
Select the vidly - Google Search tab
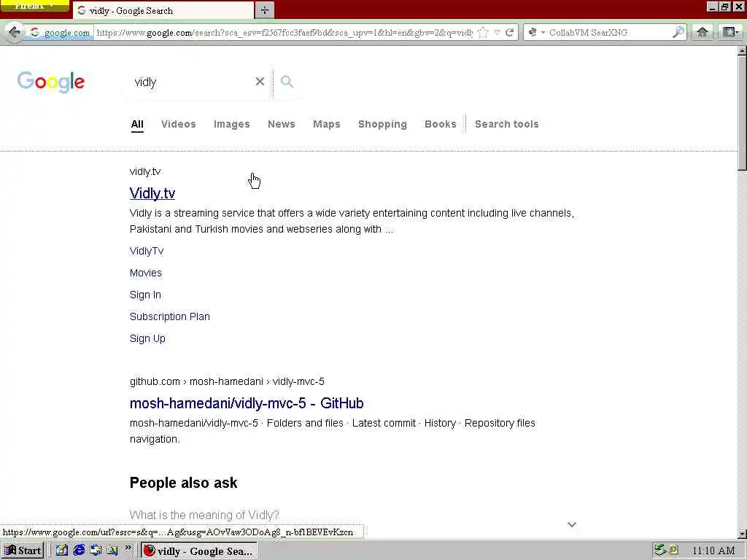click(x=163, y=10)
